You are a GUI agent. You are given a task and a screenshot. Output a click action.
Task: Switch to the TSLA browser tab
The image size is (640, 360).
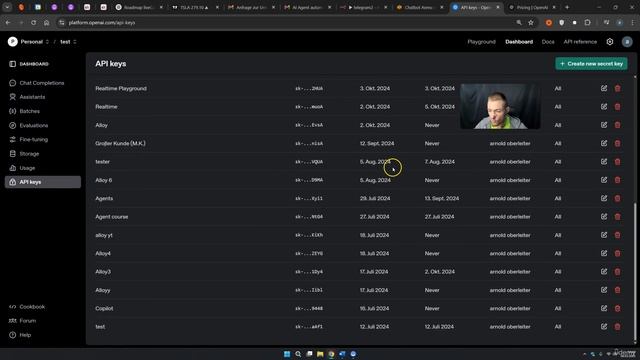pyautogui.click(x=195, y=7)
